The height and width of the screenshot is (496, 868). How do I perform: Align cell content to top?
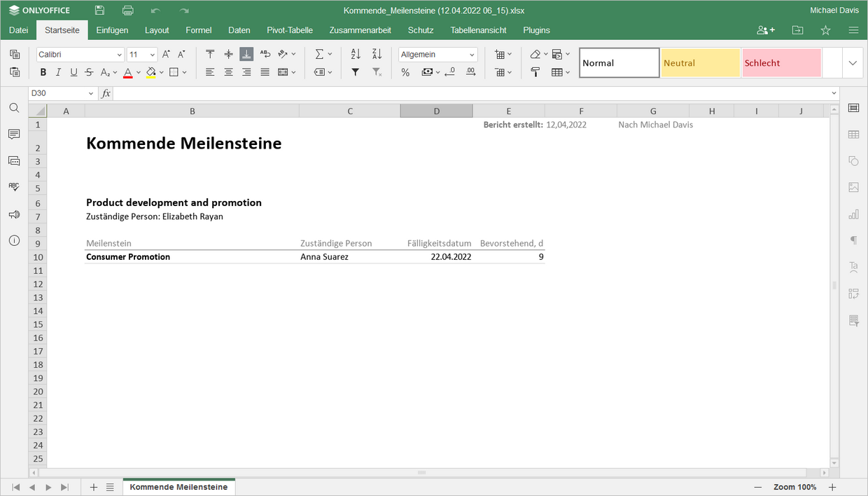(210, 54)
